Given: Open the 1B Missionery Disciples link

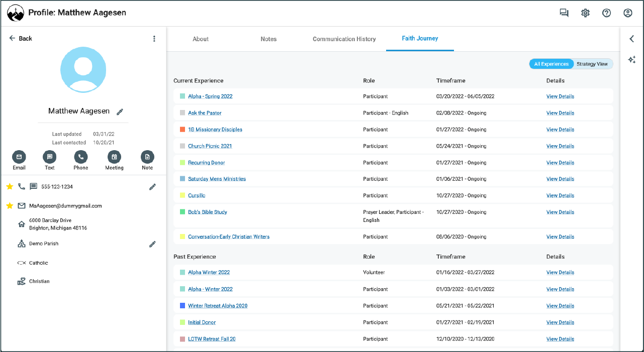Looking at the screenshot, I should point(215,130).
